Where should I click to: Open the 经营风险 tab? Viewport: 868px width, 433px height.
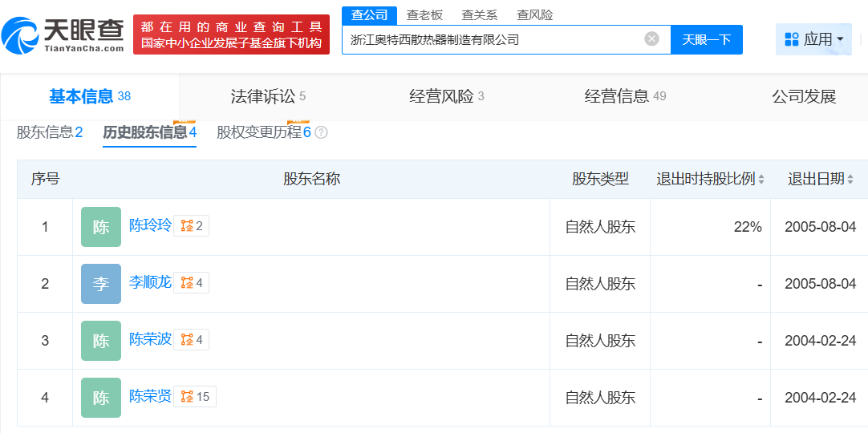coord(446,97)
